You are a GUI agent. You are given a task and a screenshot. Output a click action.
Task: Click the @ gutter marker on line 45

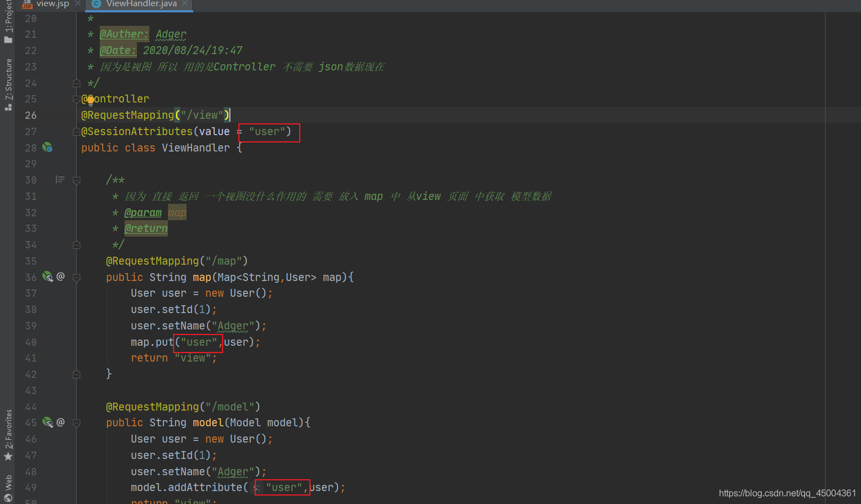[60, 422]
